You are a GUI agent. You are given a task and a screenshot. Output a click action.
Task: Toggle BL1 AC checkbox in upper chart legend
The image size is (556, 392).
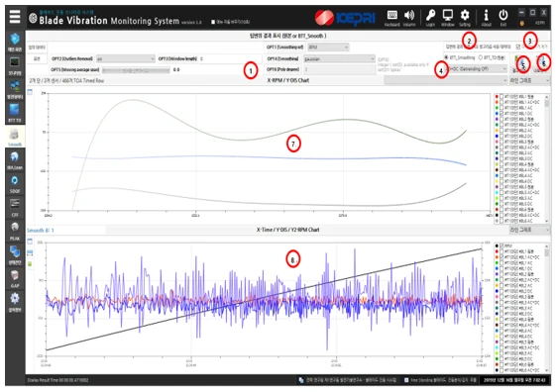[501, 108]
